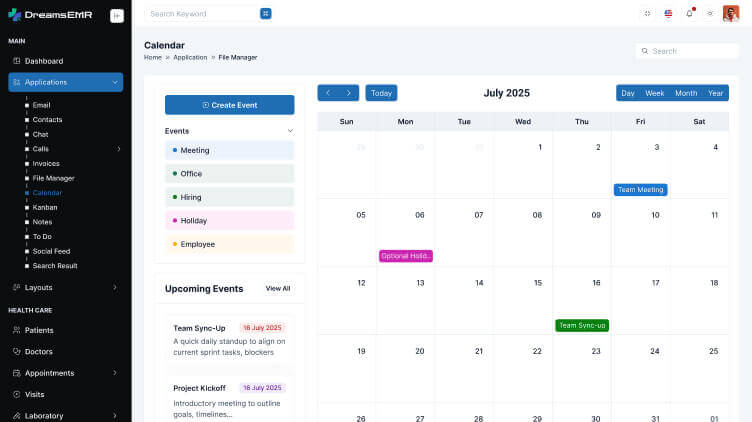Image resolution: width=752 pixels, height=422 pixels.
Task: Open Email in the sidebar
Action: [41, 105]
